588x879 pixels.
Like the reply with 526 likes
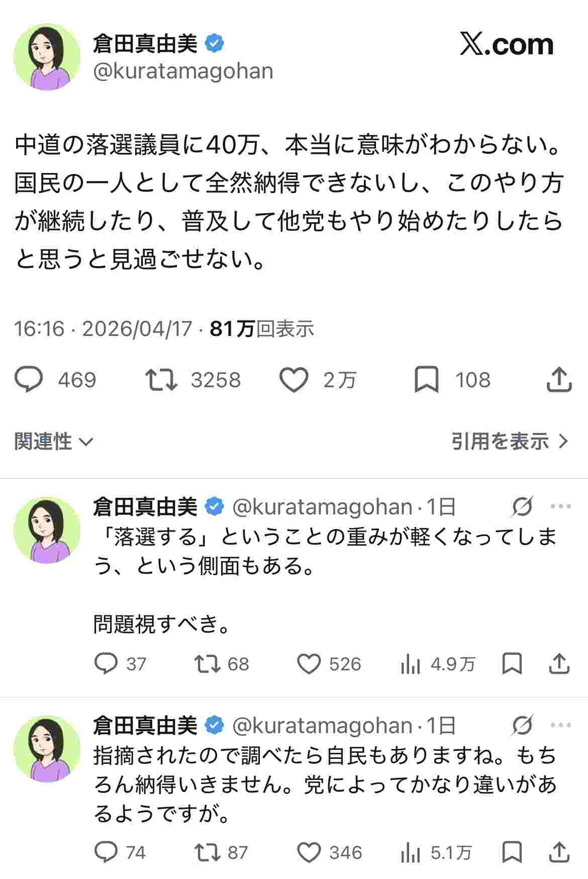point(309,664)
